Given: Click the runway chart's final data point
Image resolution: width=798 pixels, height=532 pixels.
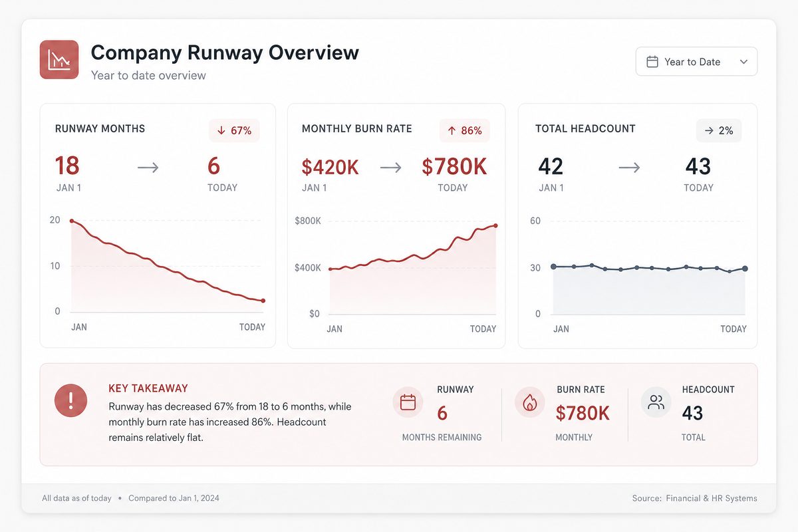Looking at the screenshot, I should (263, 301).
